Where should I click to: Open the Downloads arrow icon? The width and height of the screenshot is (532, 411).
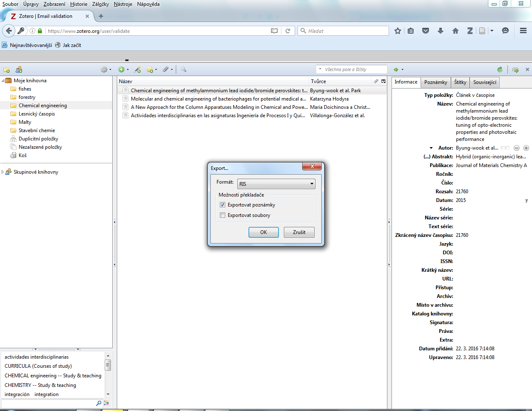point(441,31)
